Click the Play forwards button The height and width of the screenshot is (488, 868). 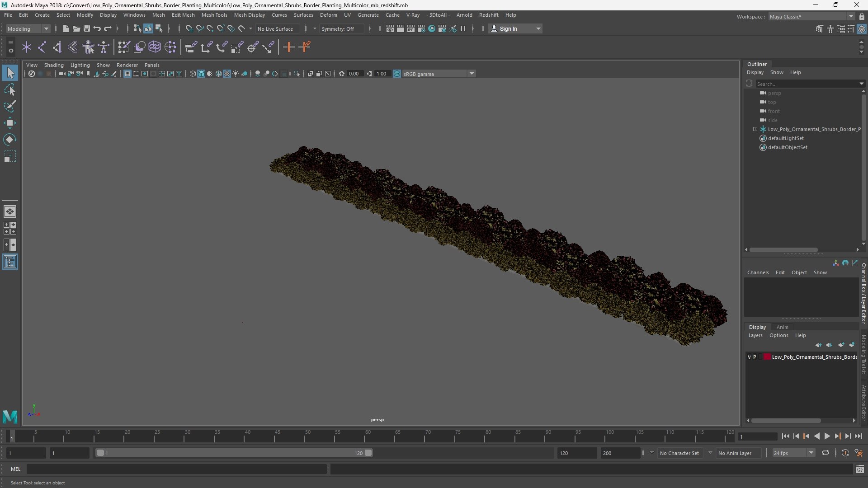pos(827,436)
